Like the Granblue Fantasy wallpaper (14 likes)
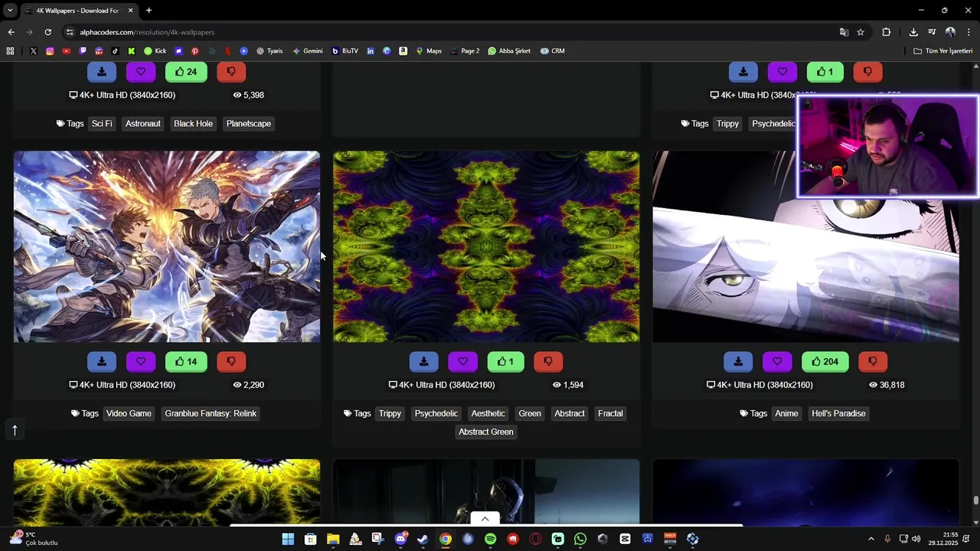This screenshot has width=980, height=551. click(186, 361)
